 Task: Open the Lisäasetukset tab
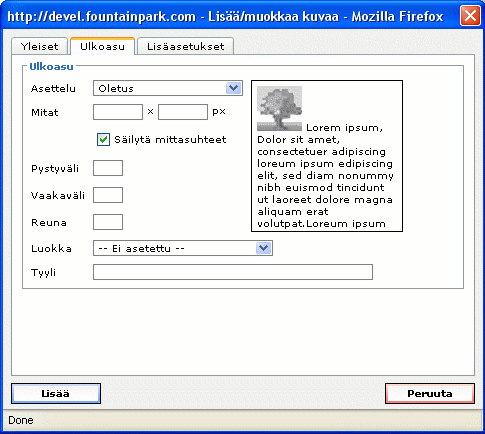click(185, 46)
